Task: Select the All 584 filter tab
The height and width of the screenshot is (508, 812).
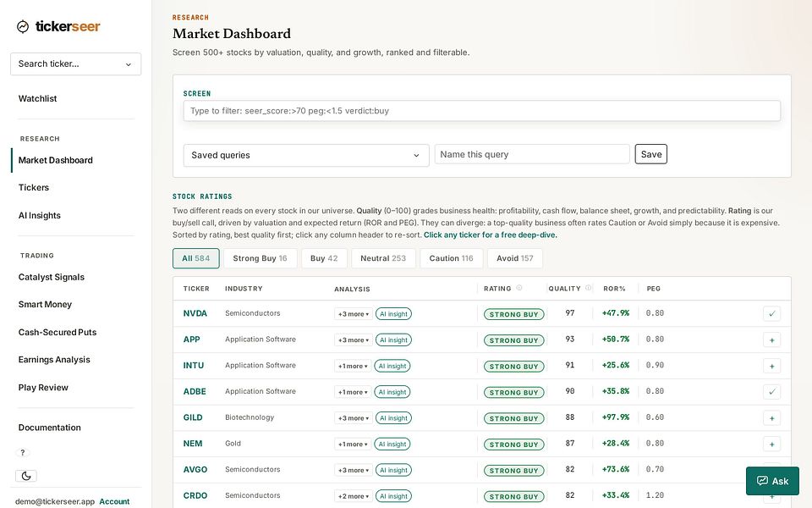Action: click(x=195, y=258)
